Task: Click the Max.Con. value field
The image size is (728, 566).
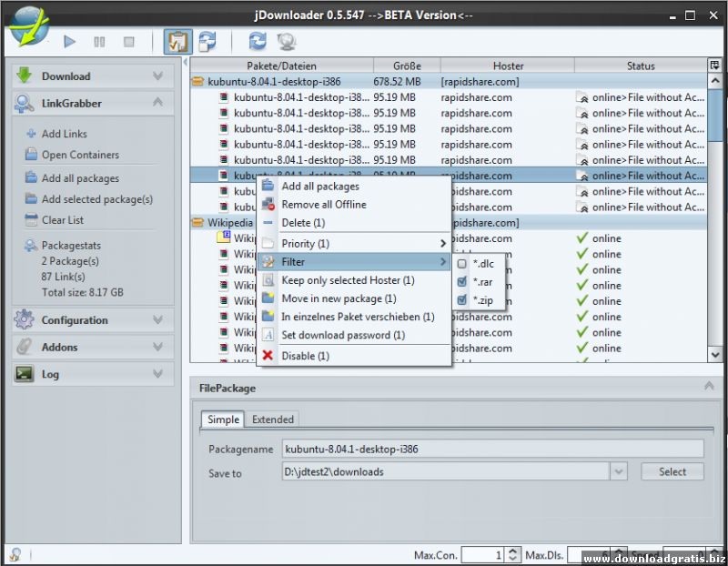Action: point(482,555)
